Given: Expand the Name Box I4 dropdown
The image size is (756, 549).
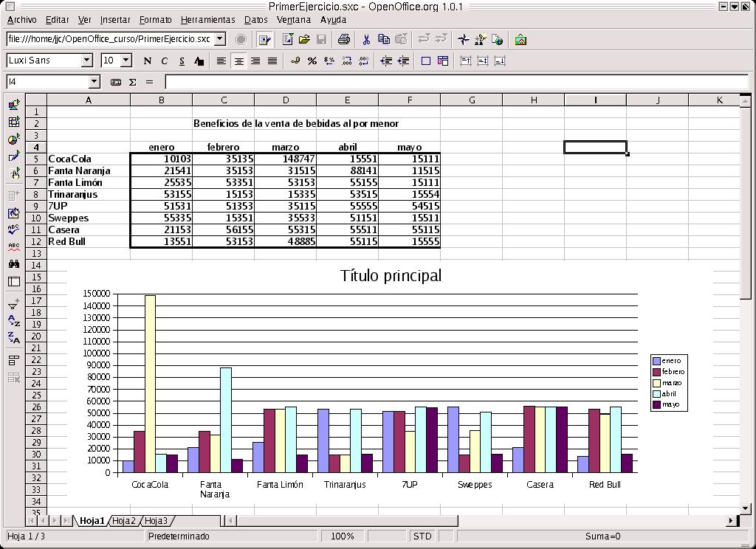Looking at the screenshot, I should (x=94, y=82).
